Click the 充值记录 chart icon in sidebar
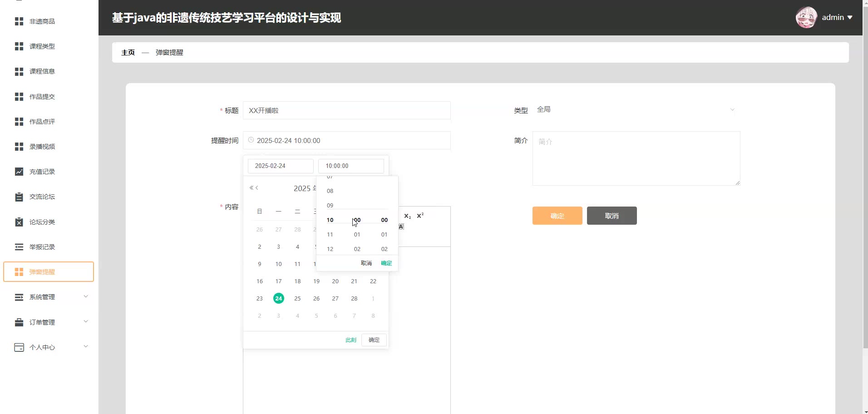This screenshot has height=414, width=868. (19, 172)
